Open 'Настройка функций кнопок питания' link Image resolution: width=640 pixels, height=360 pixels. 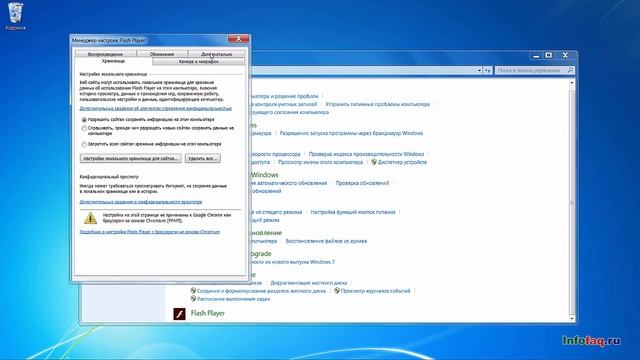coord(353,212)
